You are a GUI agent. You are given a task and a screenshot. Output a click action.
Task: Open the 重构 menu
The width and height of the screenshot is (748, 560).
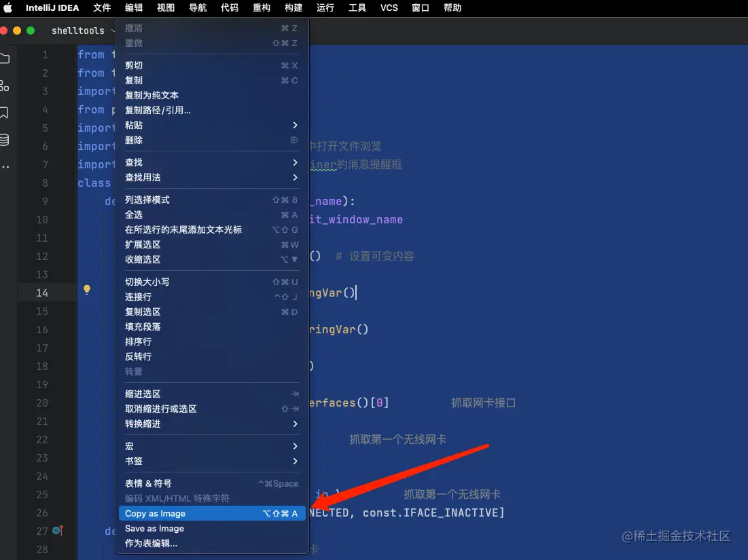tap(262, 7)
